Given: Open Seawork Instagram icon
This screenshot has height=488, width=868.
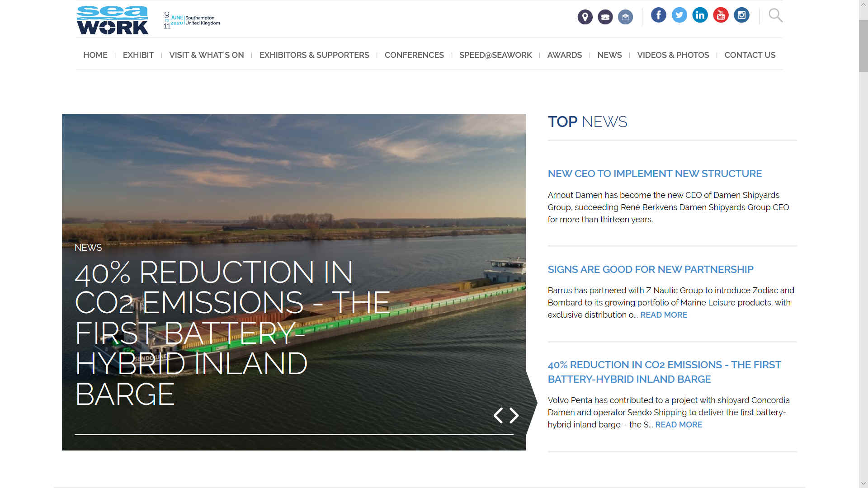Looking at the screenshot, I should point(741,15).
